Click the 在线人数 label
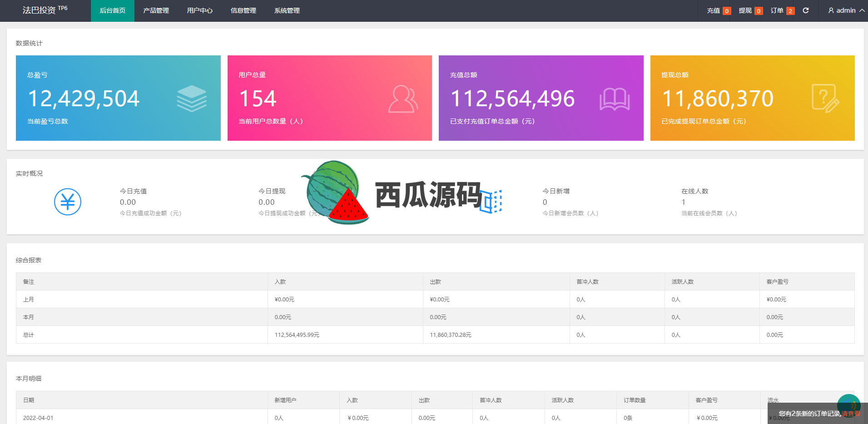The width and height of the screenshot is (868, 424). (x=695, y=191)
